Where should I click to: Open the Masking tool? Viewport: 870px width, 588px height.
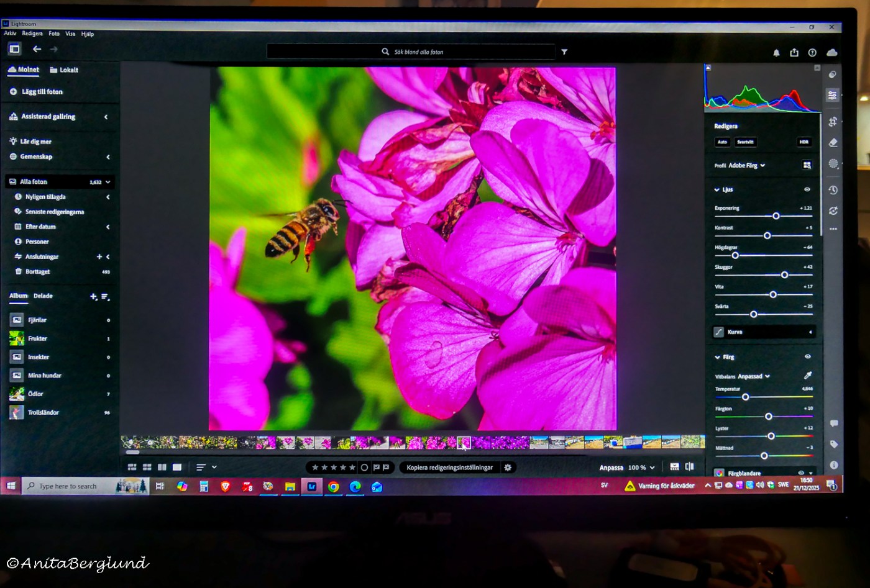tap(833, 164)
